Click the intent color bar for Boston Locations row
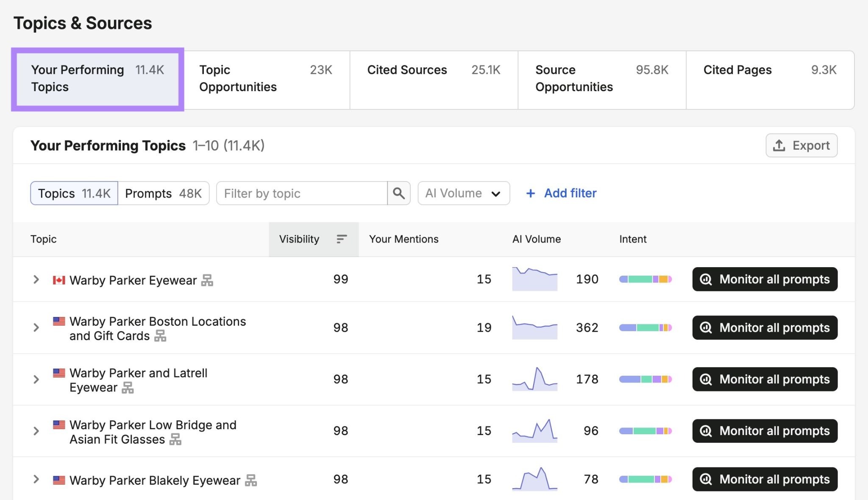Image resolution: width=868 pixels, height=500 pixels. [645, 327]
